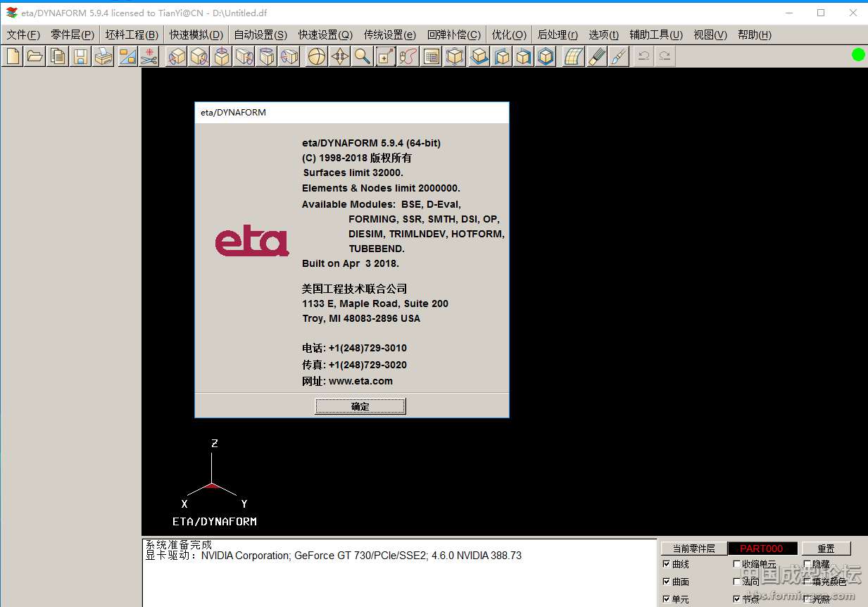
Task: Click the import/copy documents toolbar icon
Action: pyautogui.click(x=58, y=56)
